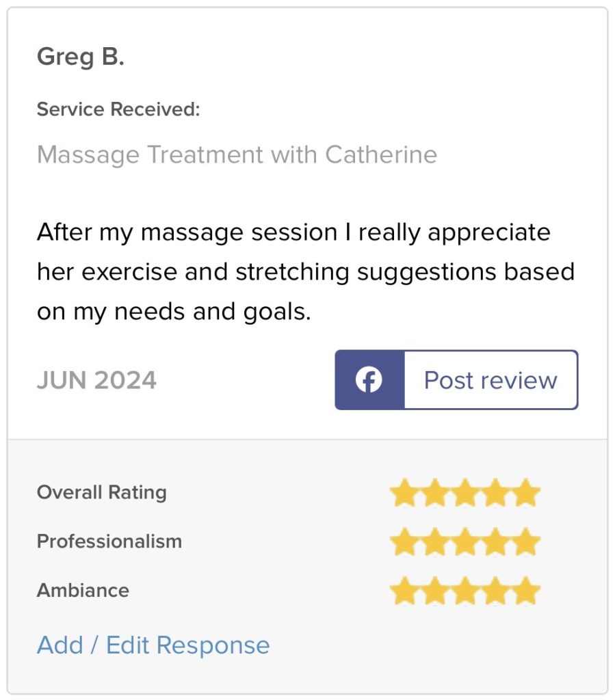The image size is (615, 700).
Task: Click reviewer name Greg B.
Action: [x=81, y=57]
